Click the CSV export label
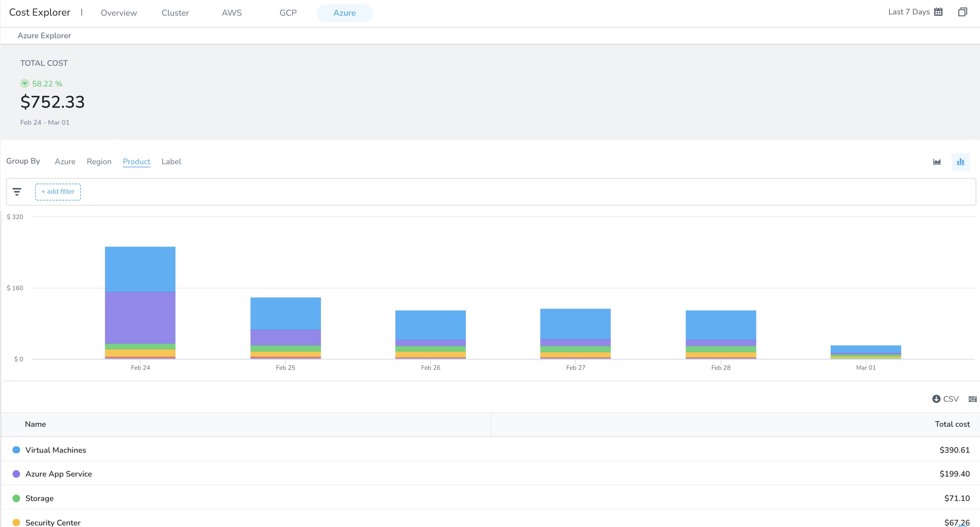980x527 pixels. pos(951,399)
